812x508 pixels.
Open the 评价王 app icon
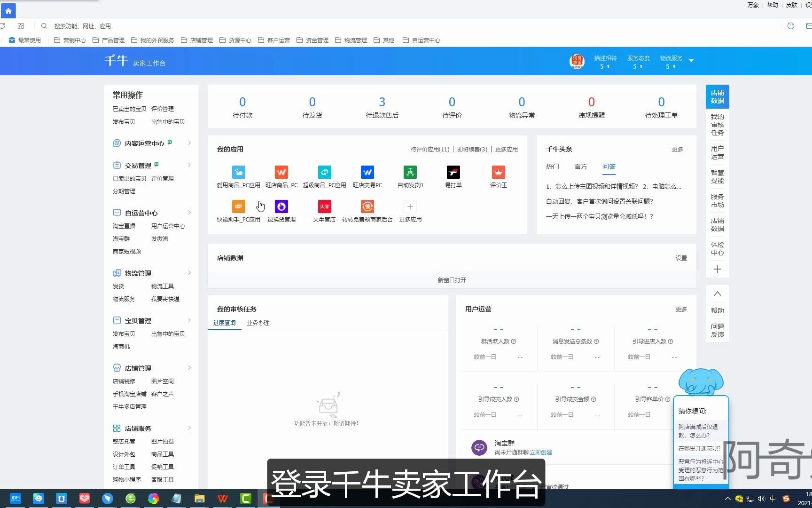pos(499,172)
